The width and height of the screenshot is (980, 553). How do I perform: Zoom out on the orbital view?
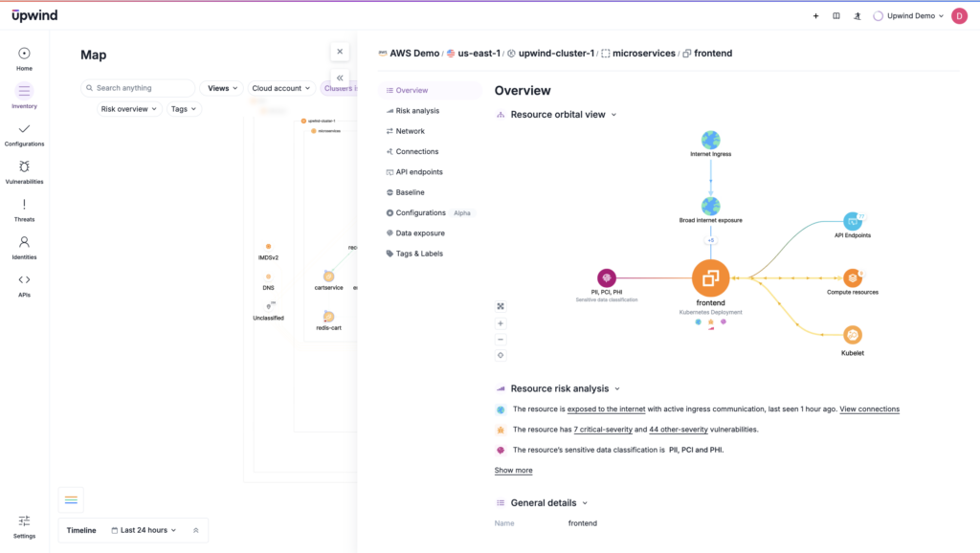click(x=501, y=340)
